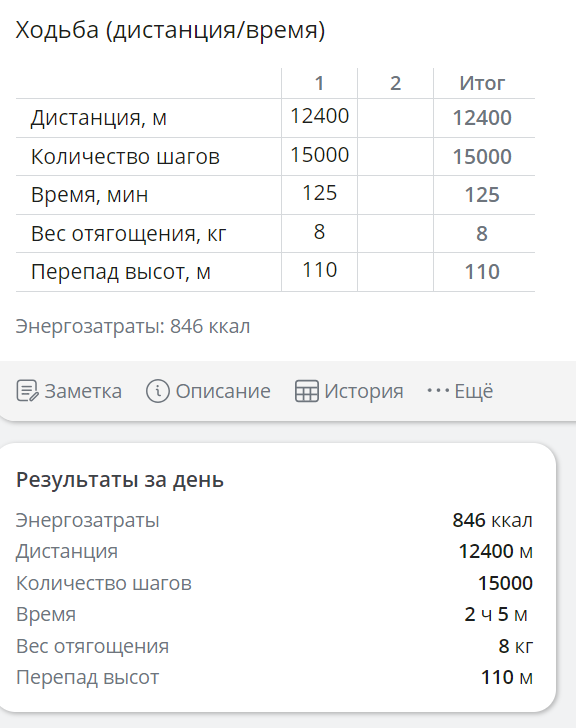Expand the Ещё three-dots menu
Viewport: 576px width, 728px height.
coord(438,391)
